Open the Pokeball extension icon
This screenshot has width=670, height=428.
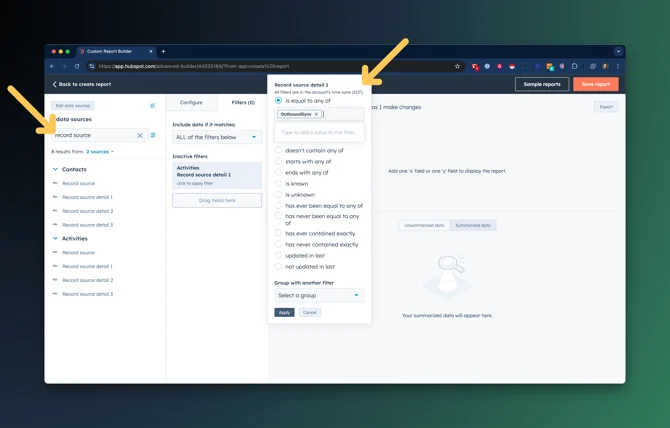[512, 66]
